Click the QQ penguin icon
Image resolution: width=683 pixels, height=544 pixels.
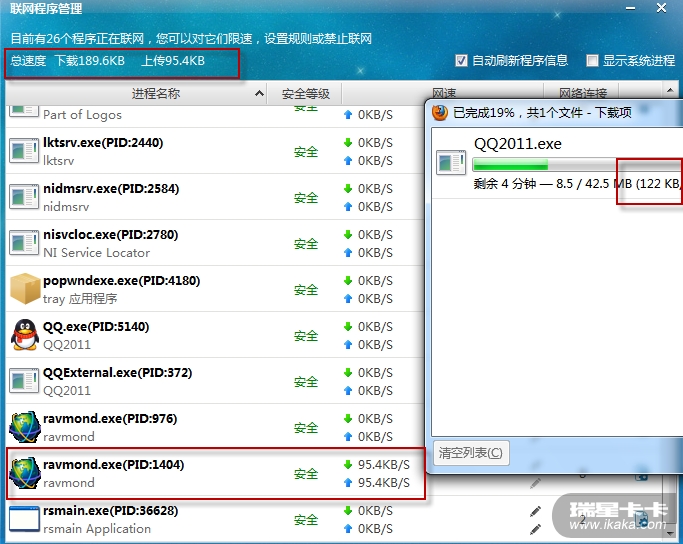point(25,335)
